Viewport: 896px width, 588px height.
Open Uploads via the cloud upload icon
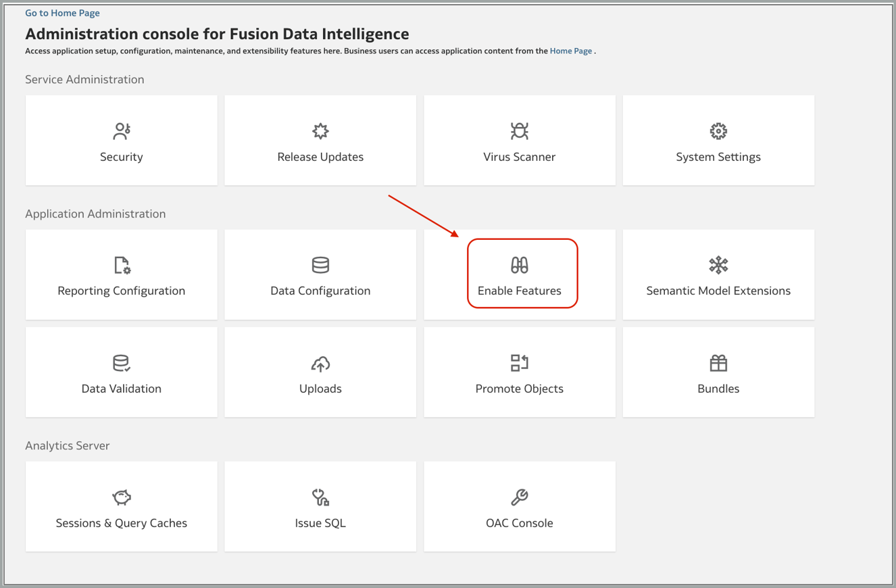coord(320,363)
